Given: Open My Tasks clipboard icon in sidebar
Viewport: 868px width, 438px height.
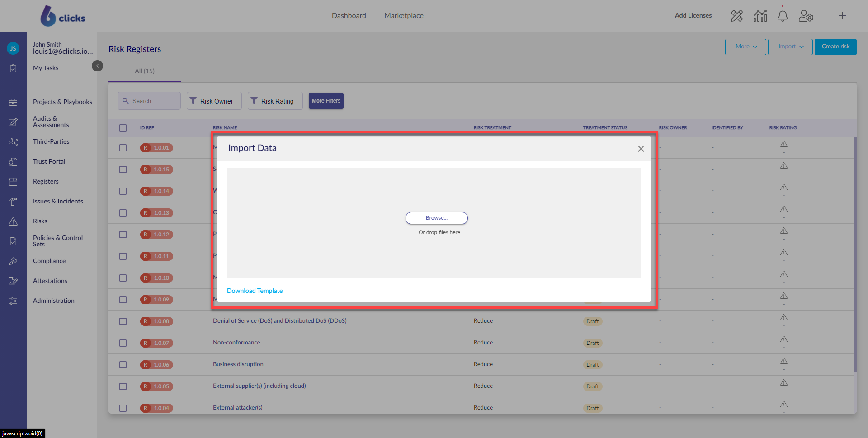Looking at the screenshot, I should click(x=13, y=68).
